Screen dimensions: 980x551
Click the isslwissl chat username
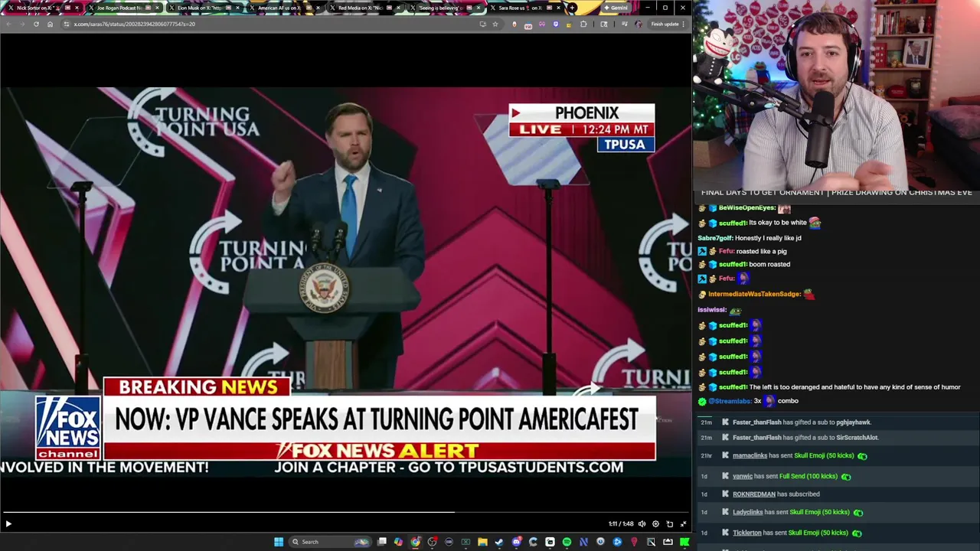pos(711,310)
